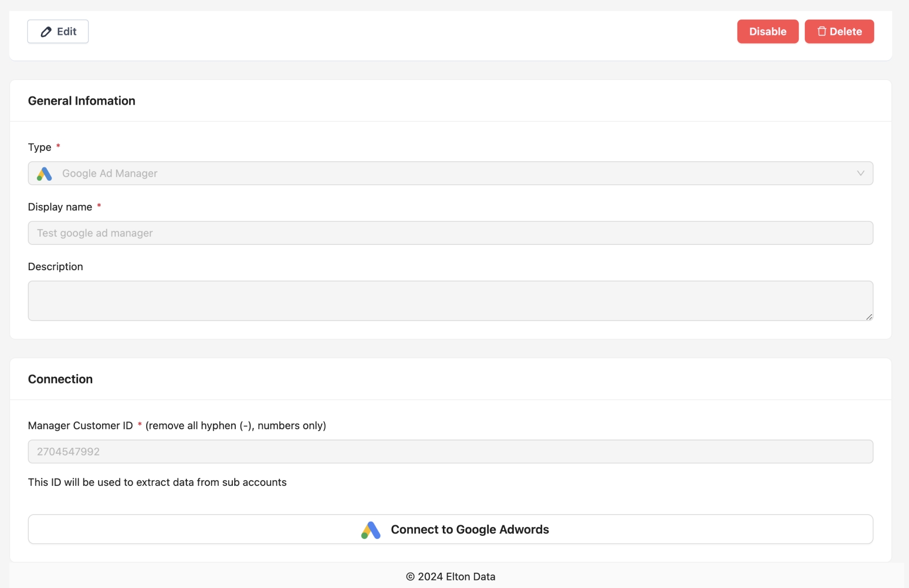Select the Manager Customer ID field
Image resolution: width=909 pixels, height=588 pixels.
pyautogui.click(x=450, y=451)
